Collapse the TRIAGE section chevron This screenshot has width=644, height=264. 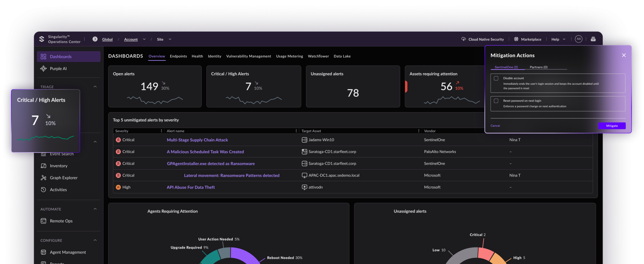(95, 87)
